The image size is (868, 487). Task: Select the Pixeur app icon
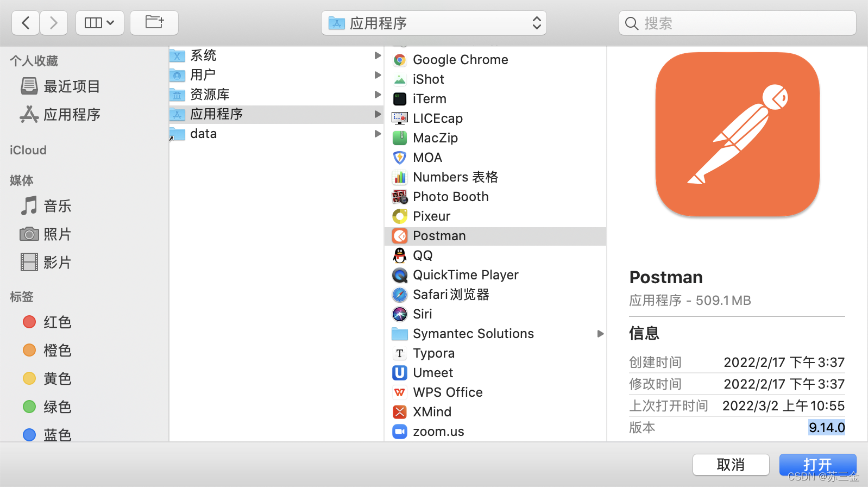(400, 216)
